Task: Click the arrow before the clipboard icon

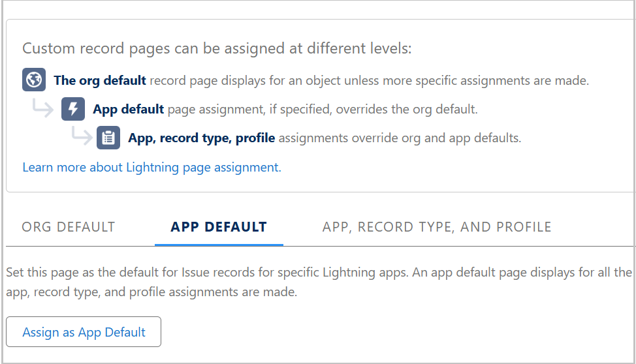Action: 82,136
